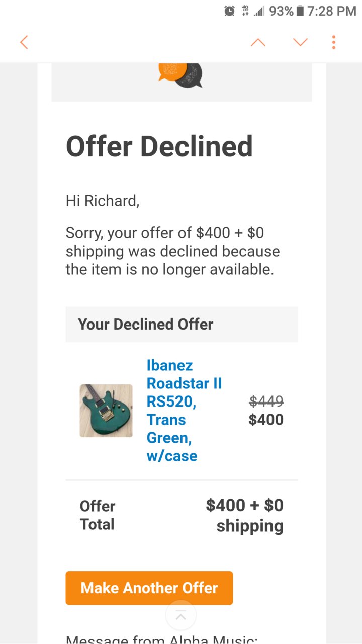Go to previous email with up chevron
The image size is (362, 644).
258,42
